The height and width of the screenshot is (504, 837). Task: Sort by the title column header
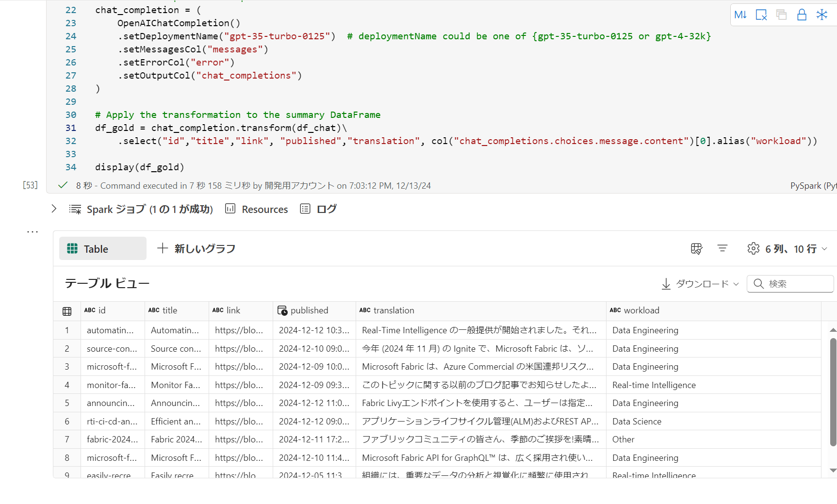coord(177,310)
